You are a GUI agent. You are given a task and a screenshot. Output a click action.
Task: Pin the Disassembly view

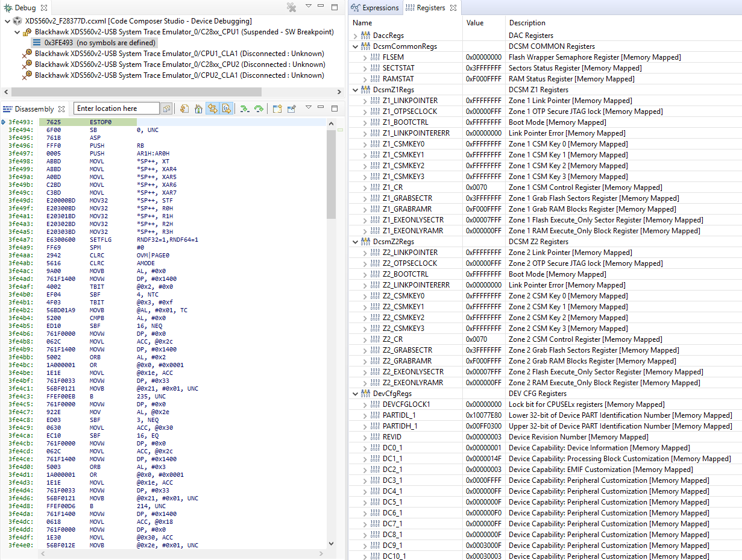pyautogui.click(x=292, y=109)
